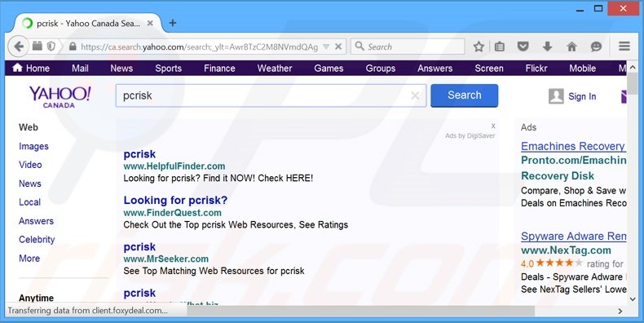The height and width of the screenshot is (323, 644).
Task: Open News in the Yahoo nav bar
Action: click(x=121, y=69)
